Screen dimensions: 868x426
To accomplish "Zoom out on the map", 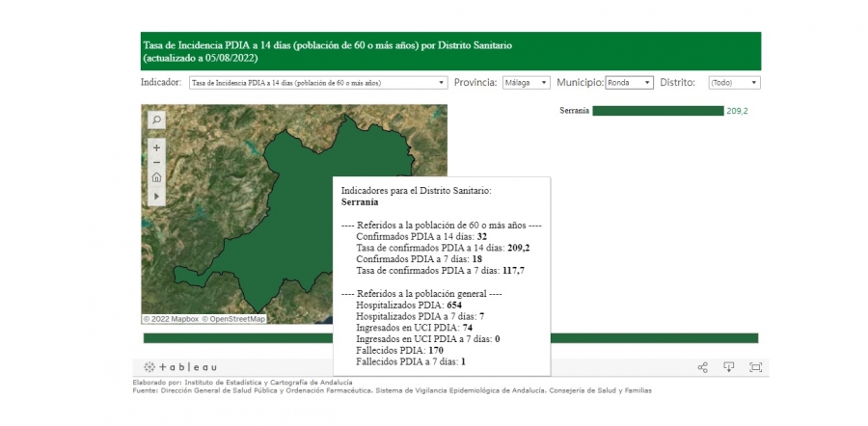I will pos(156,162).
